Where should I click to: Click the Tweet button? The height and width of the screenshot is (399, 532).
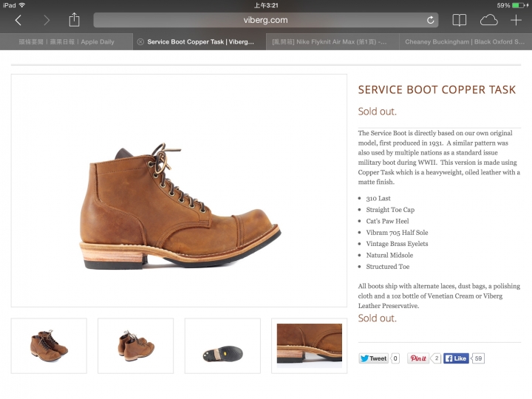(x=373, y=358)
